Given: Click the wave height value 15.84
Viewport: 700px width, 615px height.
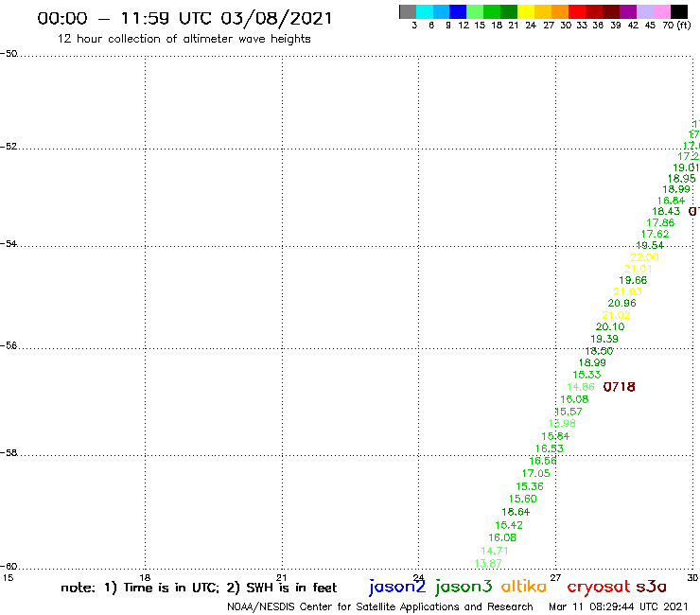Looking at the screenshot, I should [x=555, y=436].
